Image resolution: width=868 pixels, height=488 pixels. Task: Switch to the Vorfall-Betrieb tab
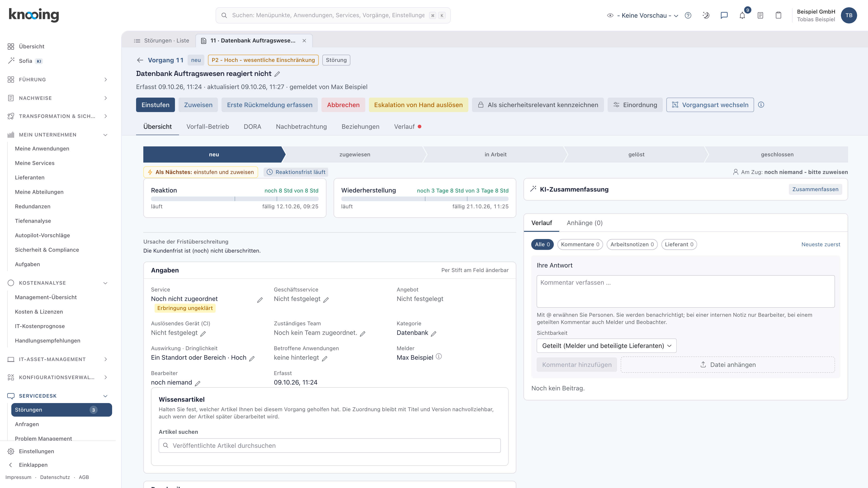(x=208, y=127)
